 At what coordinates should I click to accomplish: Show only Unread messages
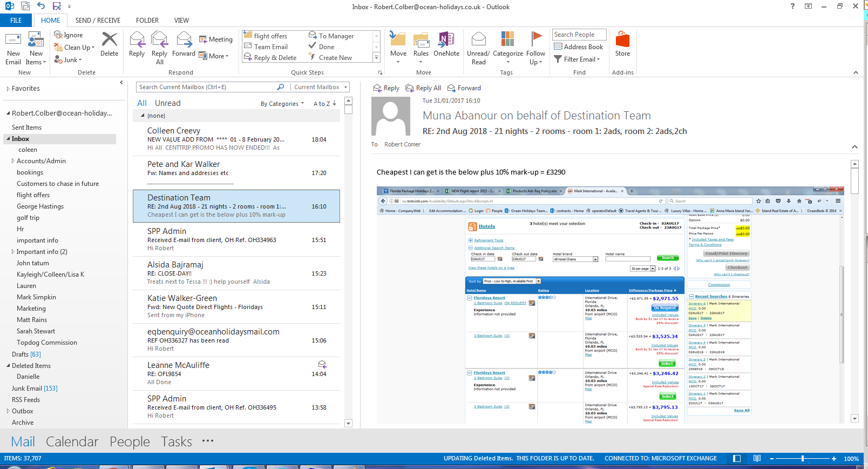[x=167, y=103]
